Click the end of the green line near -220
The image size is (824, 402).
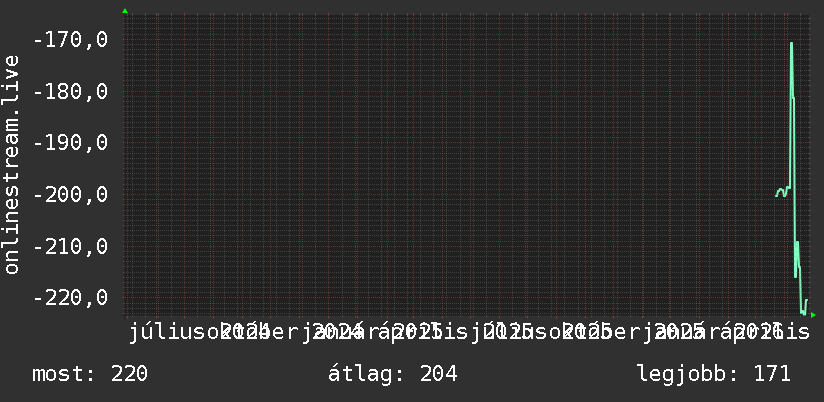(x=806, y=300)
